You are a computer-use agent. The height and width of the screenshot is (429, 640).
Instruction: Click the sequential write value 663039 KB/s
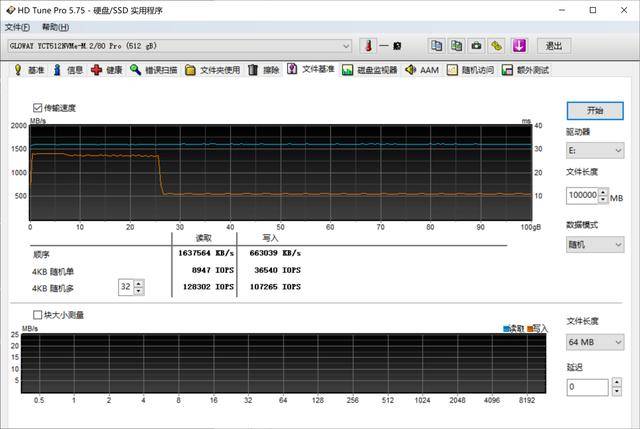pos(275,253)
